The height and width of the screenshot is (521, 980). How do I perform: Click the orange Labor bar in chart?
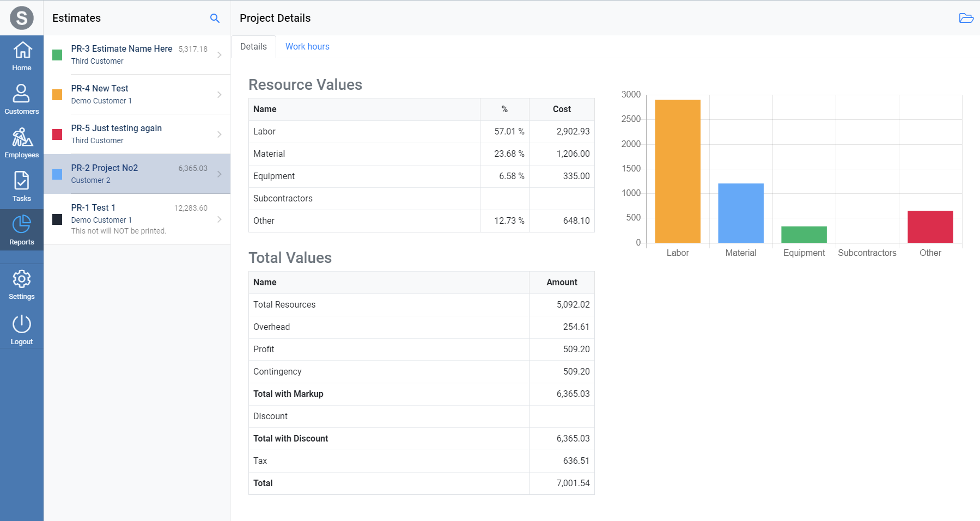coord(677,171)
